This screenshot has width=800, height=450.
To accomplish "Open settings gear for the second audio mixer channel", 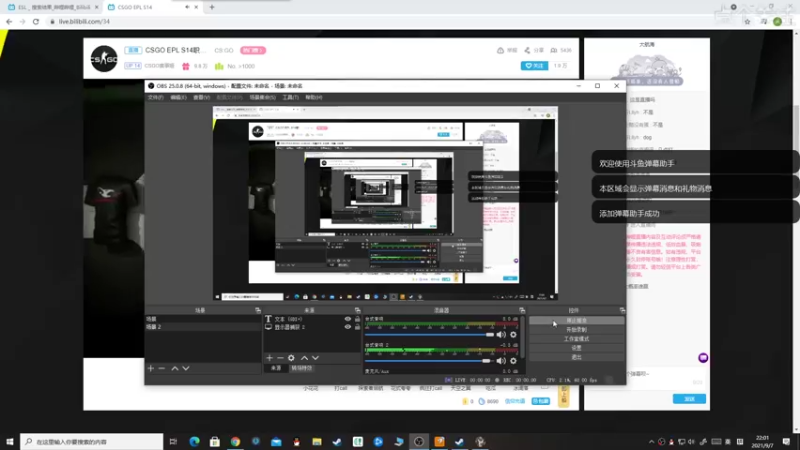I will [513, 361].
